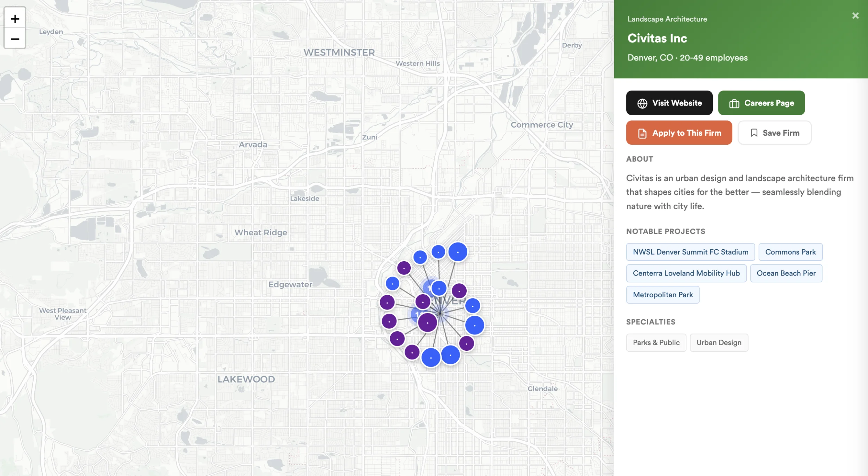
Task: Go to the Careers Page
Action: [761, 103]
